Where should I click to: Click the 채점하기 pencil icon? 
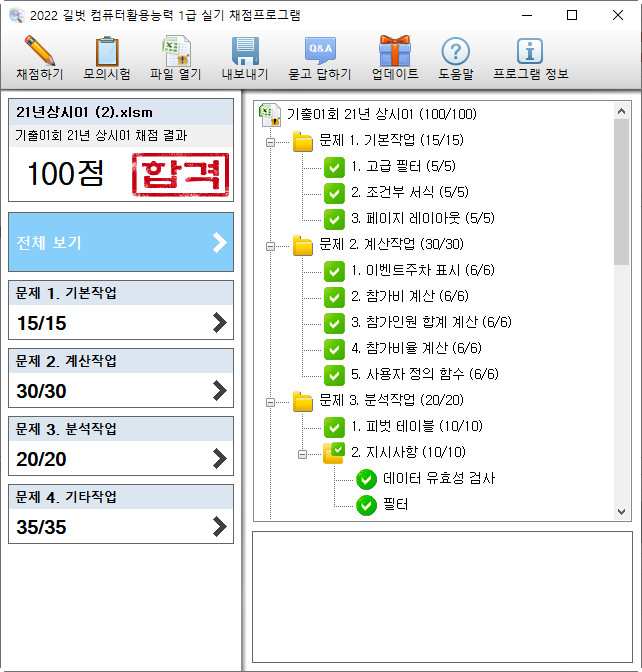click(x=39, y=51)
